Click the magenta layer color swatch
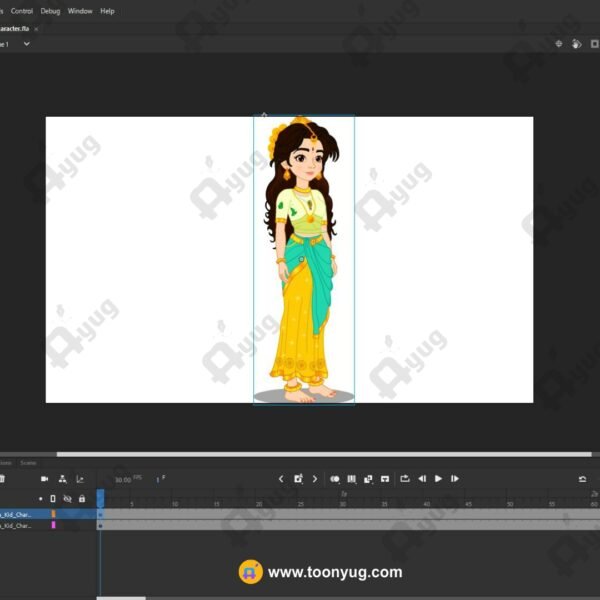 [x=53, y=525]
